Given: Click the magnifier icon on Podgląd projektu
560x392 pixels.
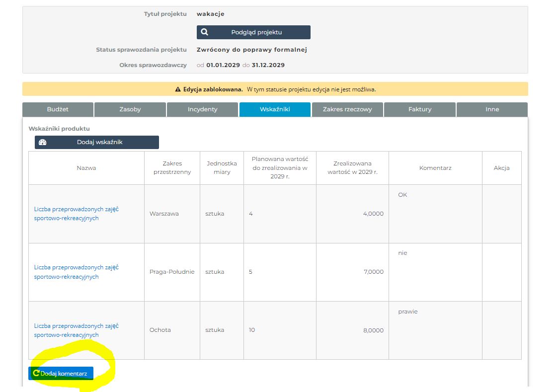Looking at the screenshot, I should 205,32.
